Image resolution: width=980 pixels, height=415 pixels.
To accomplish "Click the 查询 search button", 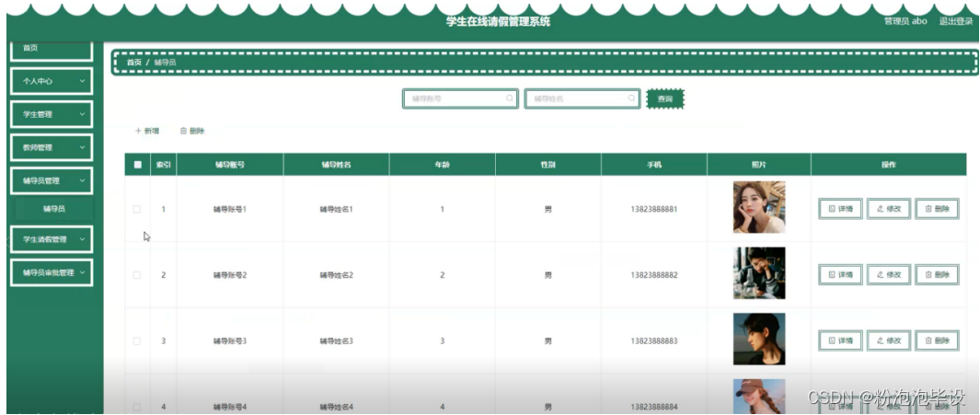I will point(665,98).
